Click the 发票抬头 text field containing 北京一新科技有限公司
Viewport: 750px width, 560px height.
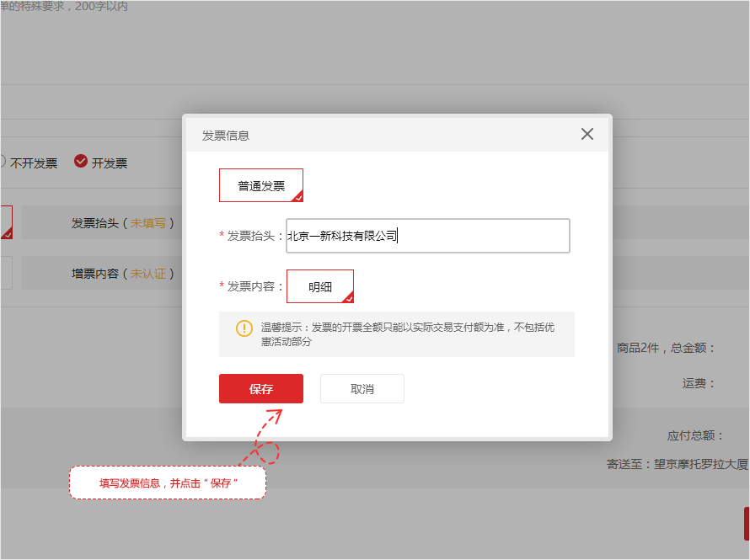pos(428,236)
